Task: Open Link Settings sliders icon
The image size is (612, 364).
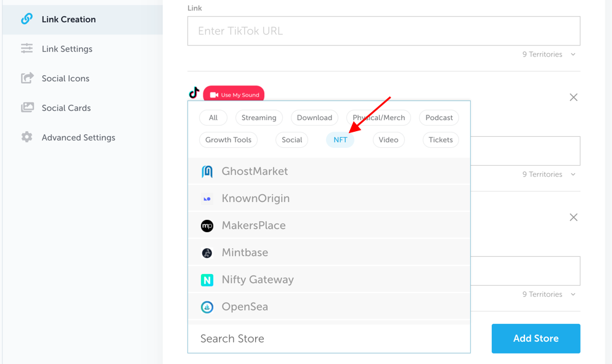Action: (27, 49)
